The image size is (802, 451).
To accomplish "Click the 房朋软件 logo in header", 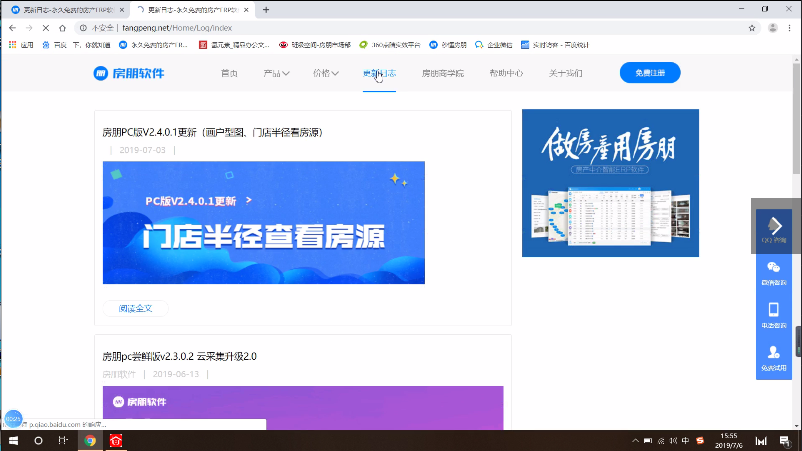I will [128, 73].
